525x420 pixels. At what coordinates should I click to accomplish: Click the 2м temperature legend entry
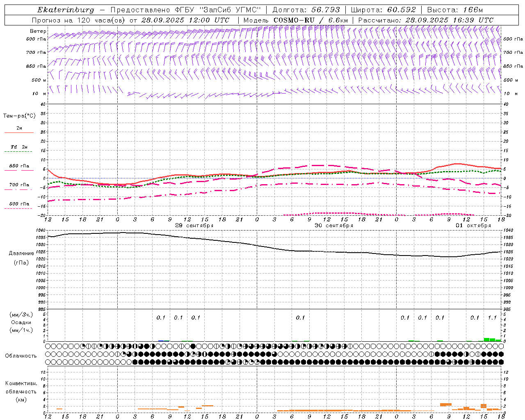click(19, 128)
